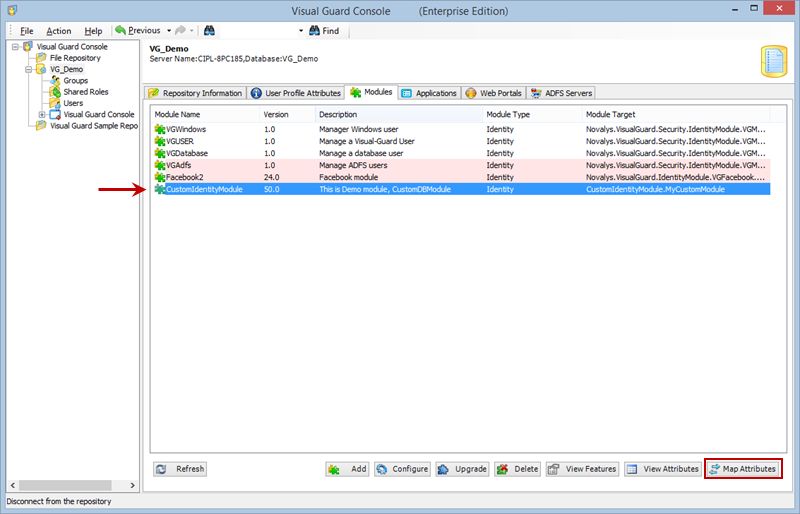Screen dimensions: 800x514
Task: Click the VGUSER puzzle module icon
Action: pyautogui.click(x=160, y=141)
